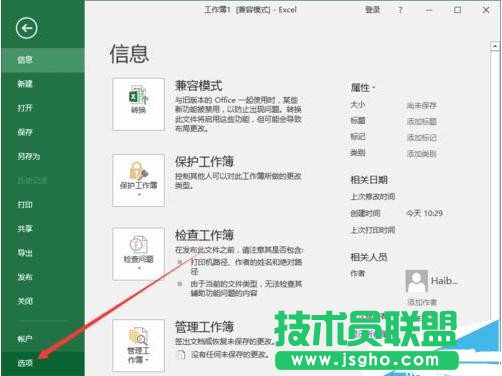Open the 检查问题 check for issues button

pyautogui.click(x=138, y=254)
